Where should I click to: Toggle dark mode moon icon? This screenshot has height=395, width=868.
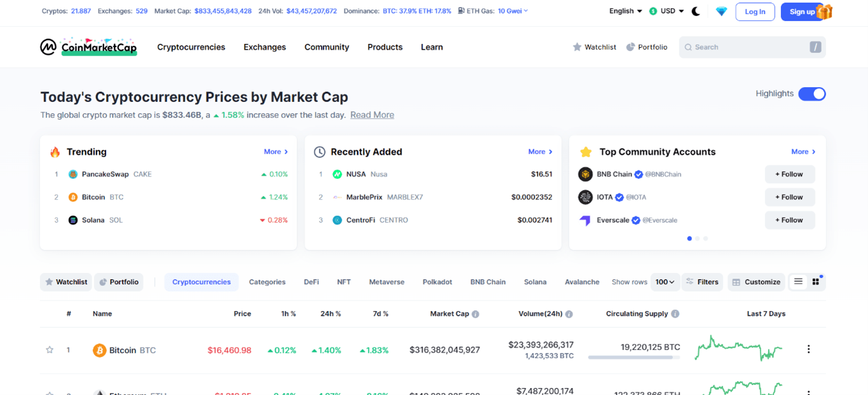coord(696,11)
